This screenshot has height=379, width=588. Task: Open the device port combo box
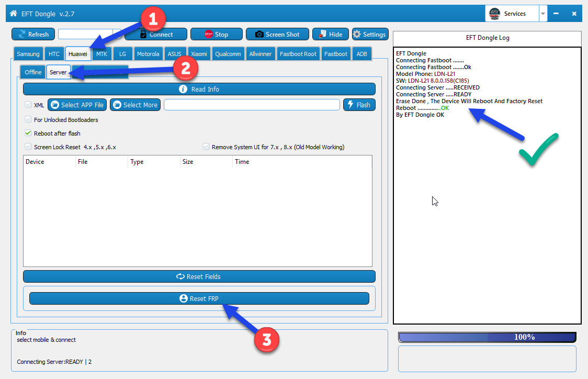[x=89, y=34]
